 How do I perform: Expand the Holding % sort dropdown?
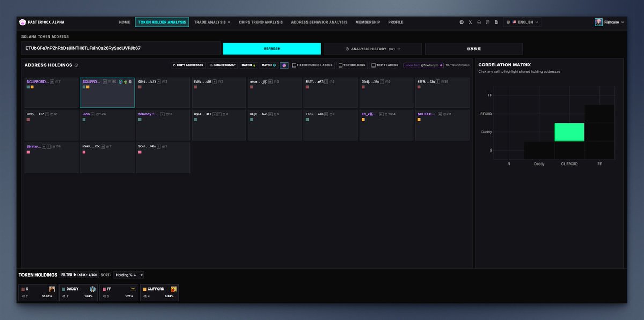click(x=129, y=274)
